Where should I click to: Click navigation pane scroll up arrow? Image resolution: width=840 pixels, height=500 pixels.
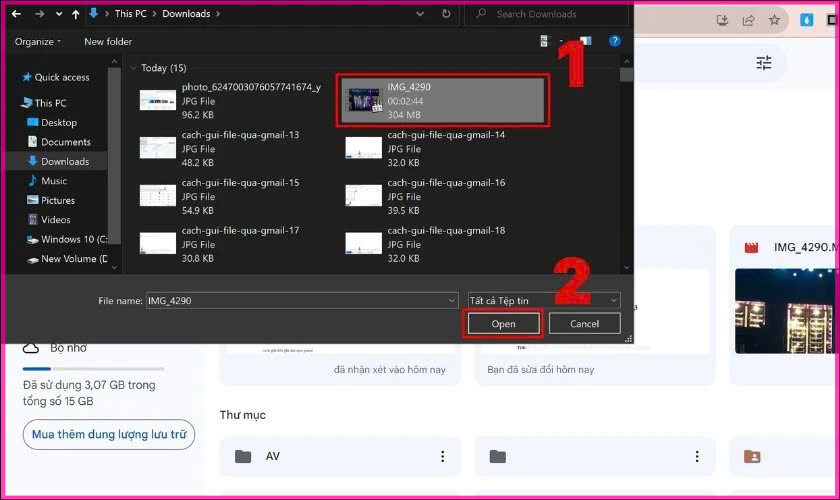click(114, 62)
